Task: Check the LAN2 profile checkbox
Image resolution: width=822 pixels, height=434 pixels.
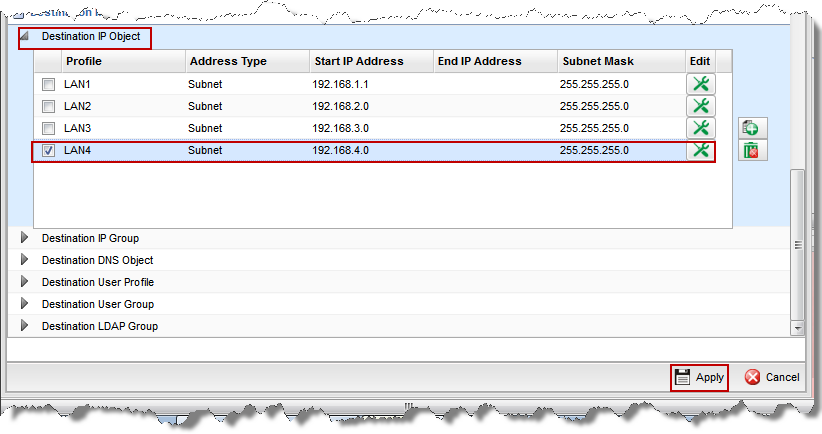Action: click(48, 107)
